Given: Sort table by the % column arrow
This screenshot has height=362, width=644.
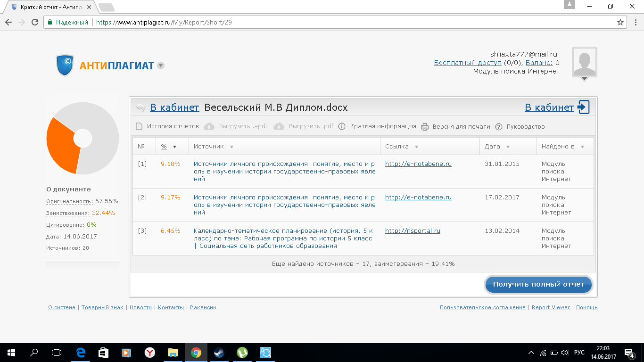Looking at the screenshot, I should click(174, 147).
